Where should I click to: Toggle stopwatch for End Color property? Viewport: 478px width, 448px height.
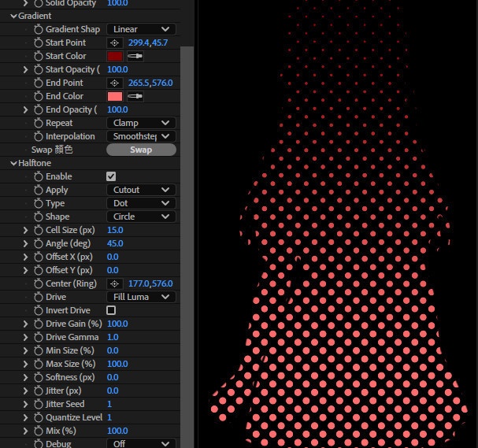[x=39, y=97]
